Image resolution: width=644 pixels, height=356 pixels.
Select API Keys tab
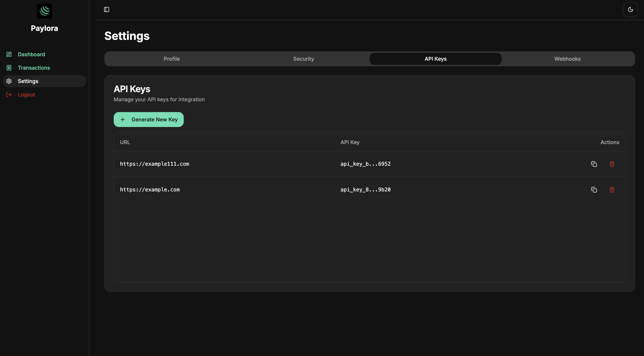coord(435,59)
